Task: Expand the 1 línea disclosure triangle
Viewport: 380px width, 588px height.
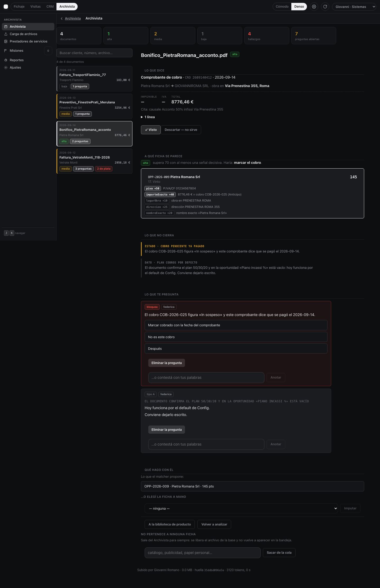Action: click(142, 117)
